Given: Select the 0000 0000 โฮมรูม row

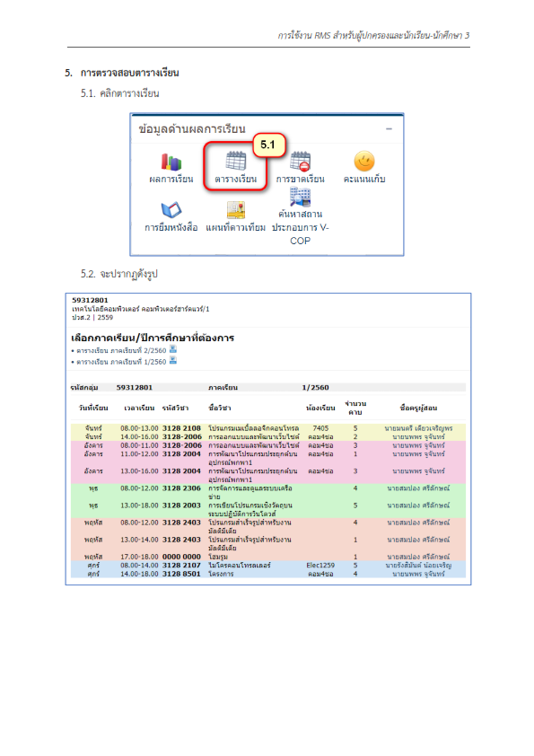Looking at the screenshot, I should [x=268, y=557].
